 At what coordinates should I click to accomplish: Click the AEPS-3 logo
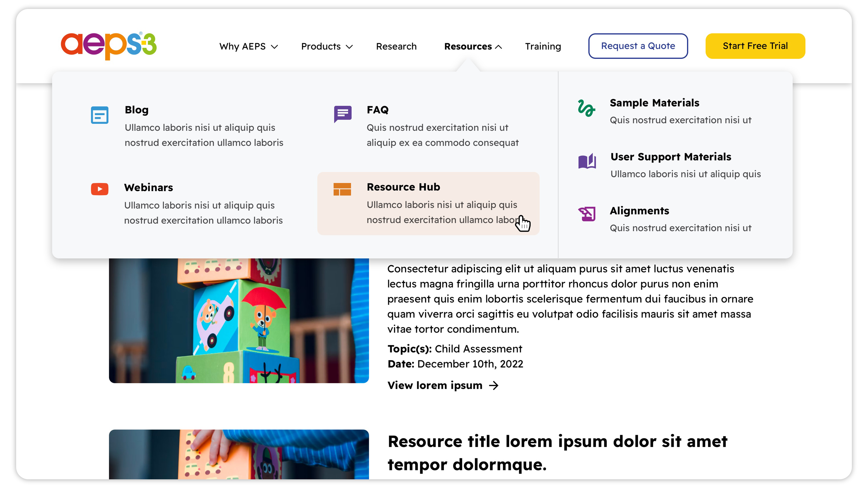108,46
